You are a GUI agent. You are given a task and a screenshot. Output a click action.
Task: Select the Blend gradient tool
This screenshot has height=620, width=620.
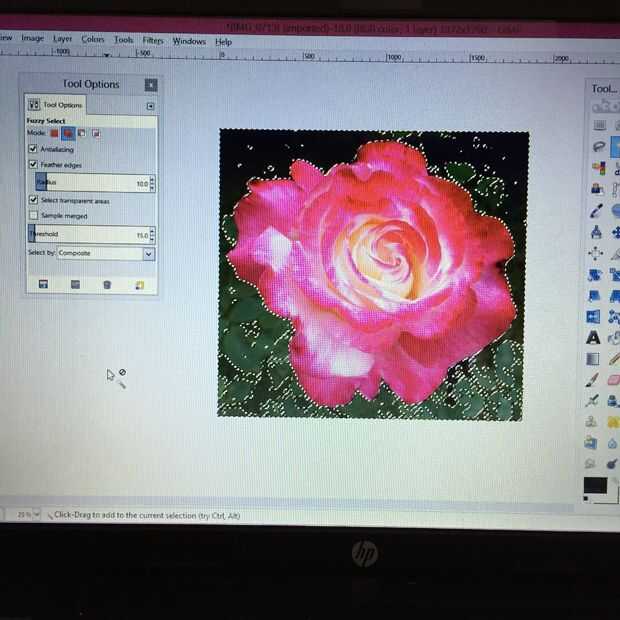pos(593,359)
